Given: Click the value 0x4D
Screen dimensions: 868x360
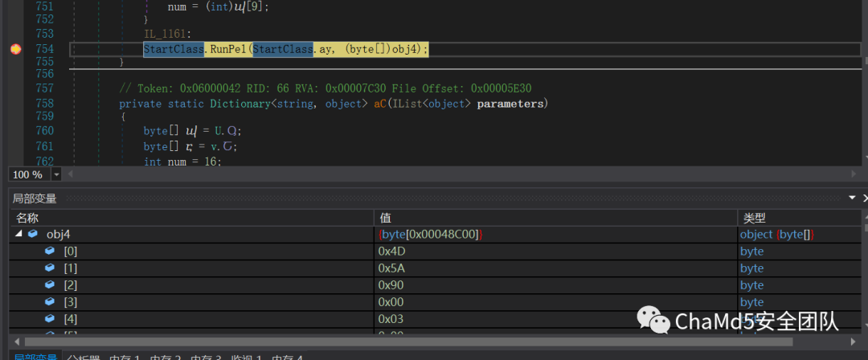Looking at the screenshot, I should pos(391,252).
